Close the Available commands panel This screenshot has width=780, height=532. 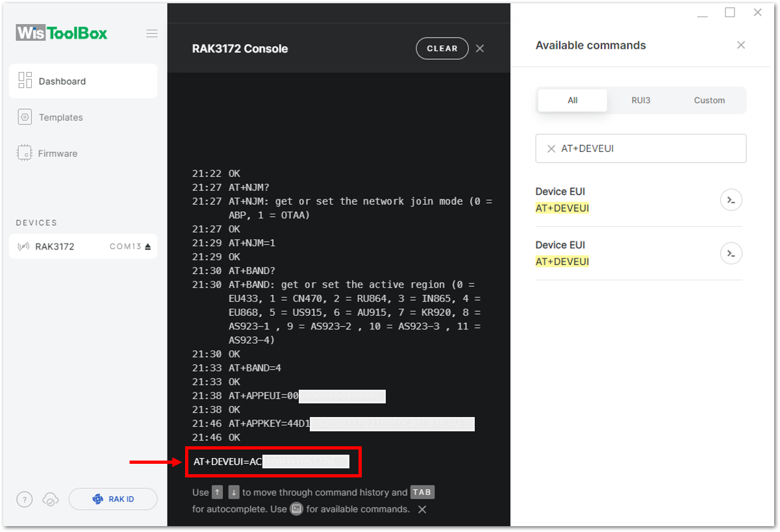741,45
